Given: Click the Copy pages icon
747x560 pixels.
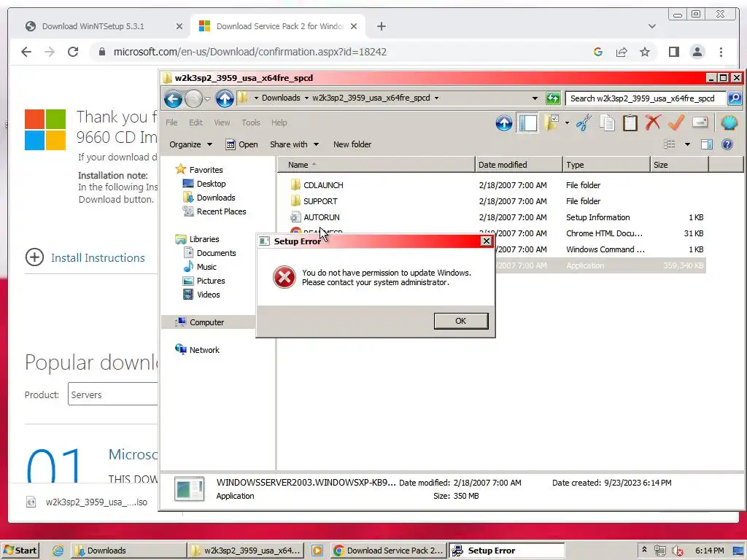Looking at the screenshot, I should tap(607, 122).
